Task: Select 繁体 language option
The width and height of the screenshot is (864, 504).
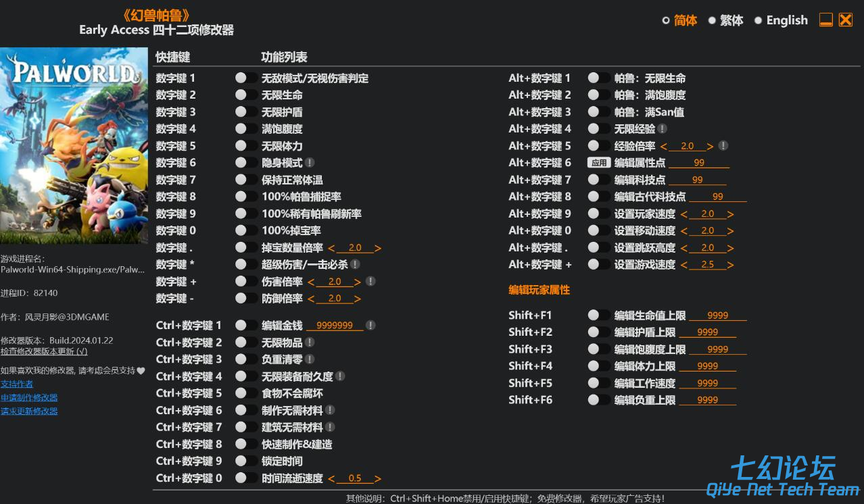Action: click(x=712, y=20)
